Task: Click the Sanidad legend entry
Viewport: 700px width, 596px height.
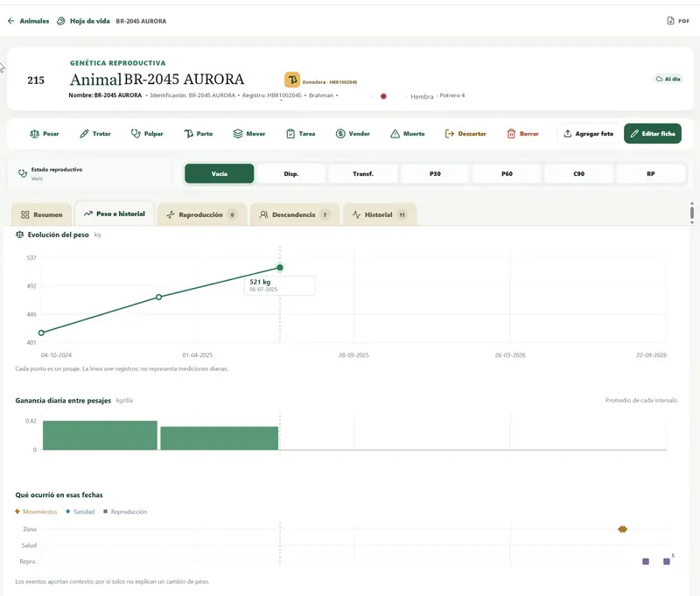Action: coord(80,512)
